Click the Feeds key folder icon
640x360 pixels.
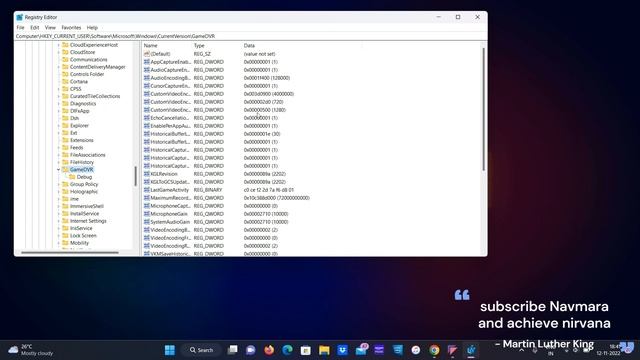pos(65,147)
